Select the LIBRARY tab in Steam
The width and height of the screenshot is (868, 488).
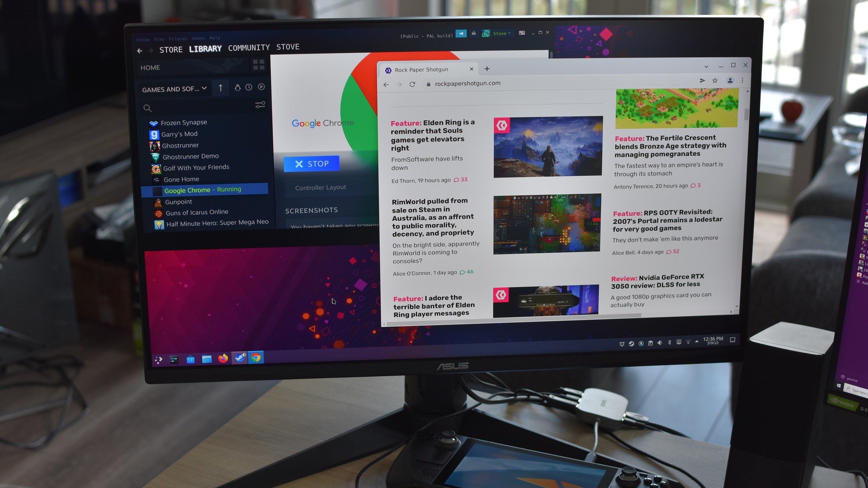pyautogui.click(x=205, y=48)
